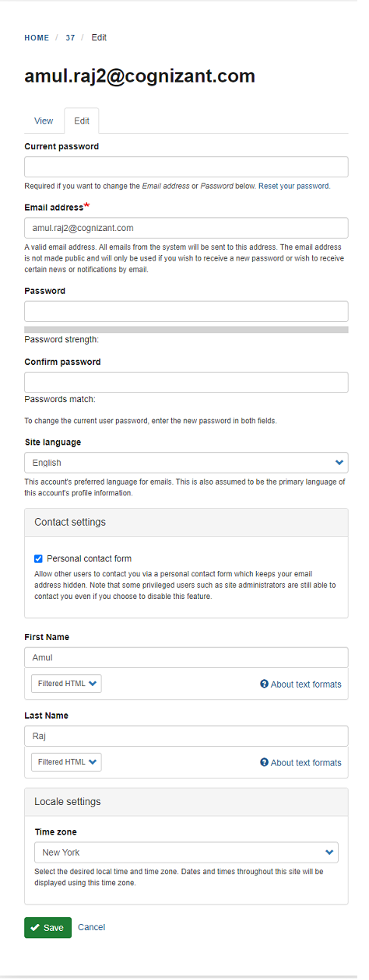Switch to the View tab

[x=44, y=121]
